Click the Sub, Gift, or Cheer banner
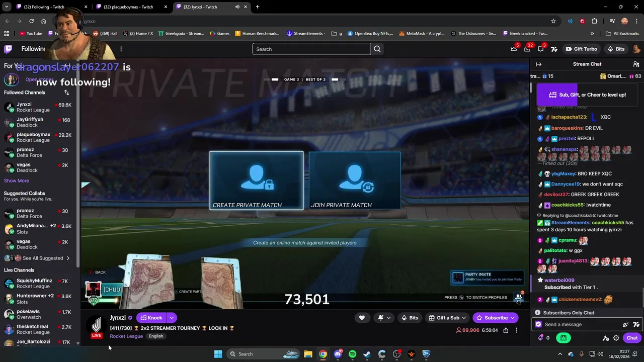Viewport: 644px width, 362px height. pos(587,95)
